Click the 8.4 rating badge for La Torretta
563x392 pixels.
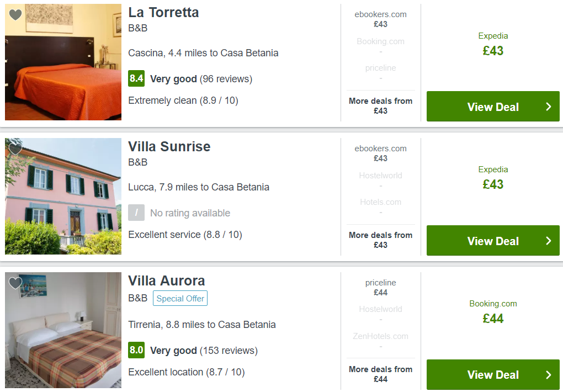(x=136, y=78)
